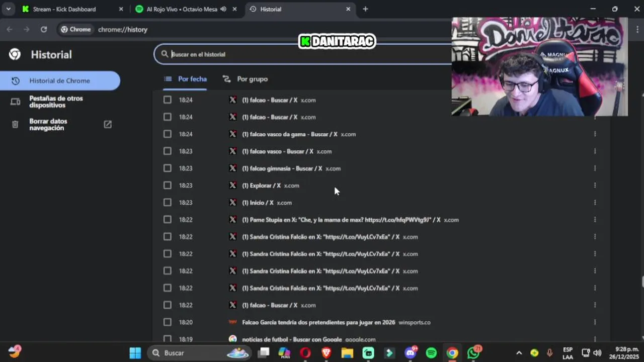
Task: Open Spotify from the taskbar
Action: [x=431, y=353]
